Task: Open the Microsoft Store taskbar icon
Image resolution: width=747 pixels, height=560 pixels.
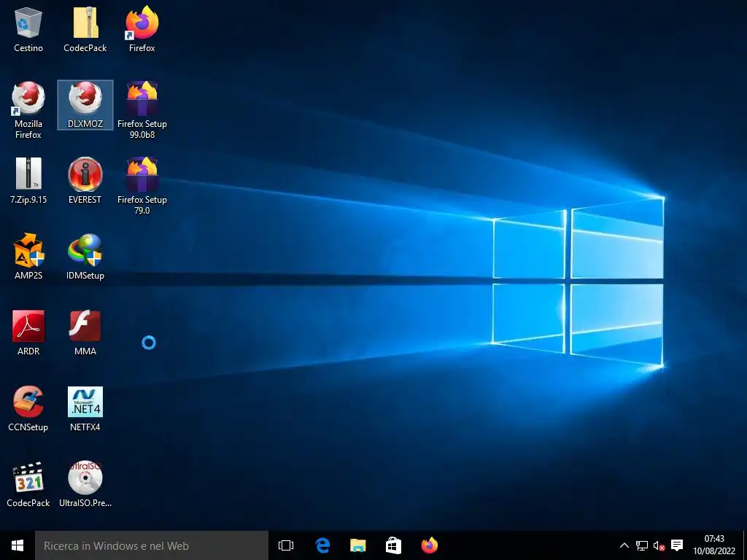Action: pyautogui.click(x=393, y=545)
